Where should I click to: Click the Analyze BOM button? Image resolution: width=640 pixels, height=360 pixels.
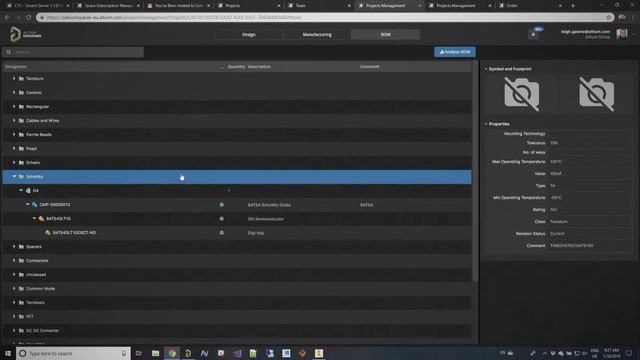(x=455, y=52)
